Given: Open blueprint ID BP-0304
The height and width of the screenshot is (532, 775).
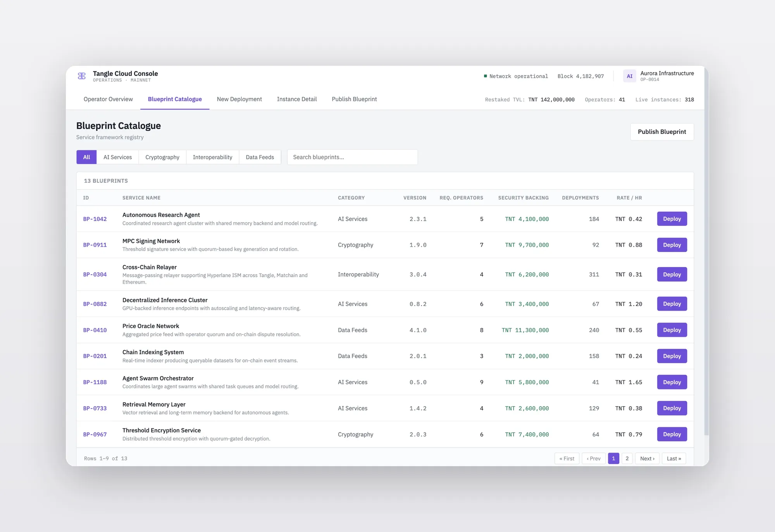Looking at the screenshot, I should point(95,274).
